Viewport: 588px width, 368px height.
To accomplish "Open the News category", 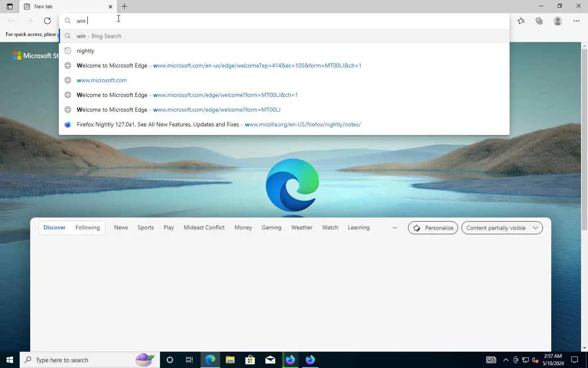I will 121,228.
